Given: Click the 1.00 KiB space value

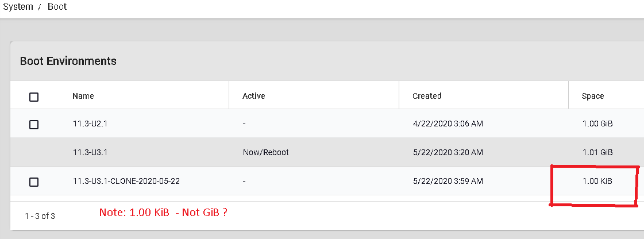Looking at the screenshot, I should (597, 181).
